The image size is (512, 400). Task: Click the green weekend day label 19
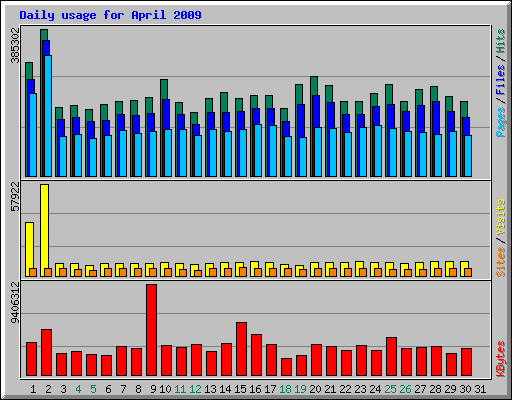300,389
